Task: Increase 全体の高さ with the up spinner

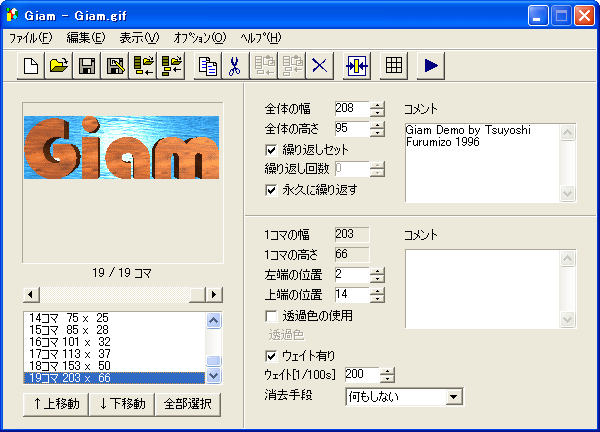Action: coord(377,125)
